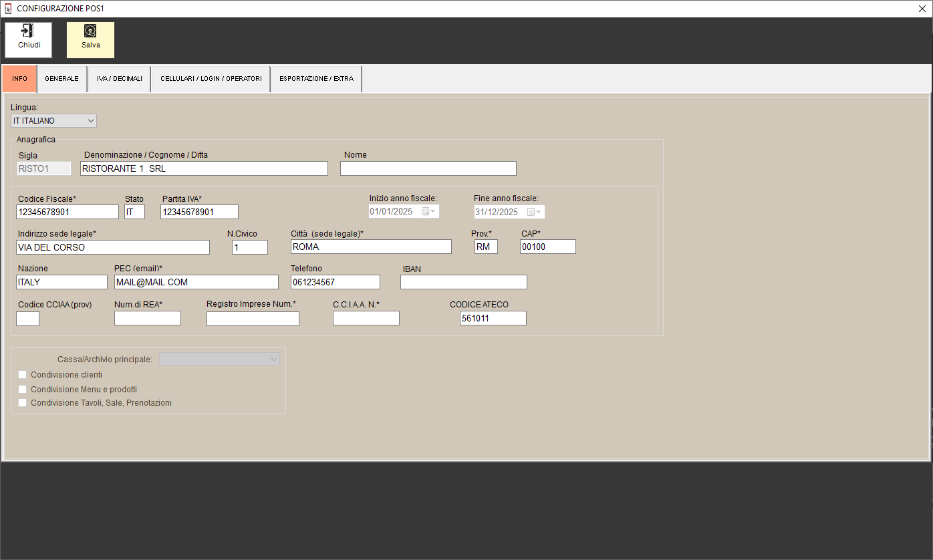Open the IVA / DECIMALI tab

click(x=119, y=79)
